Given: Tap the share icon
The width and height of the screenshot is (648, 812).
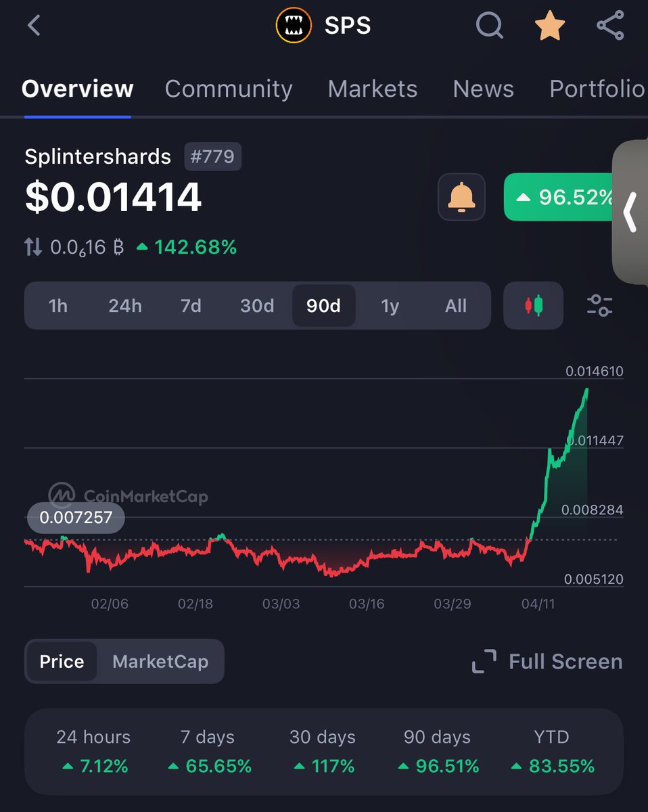Looking at the screenshot, I should (610, 26).
